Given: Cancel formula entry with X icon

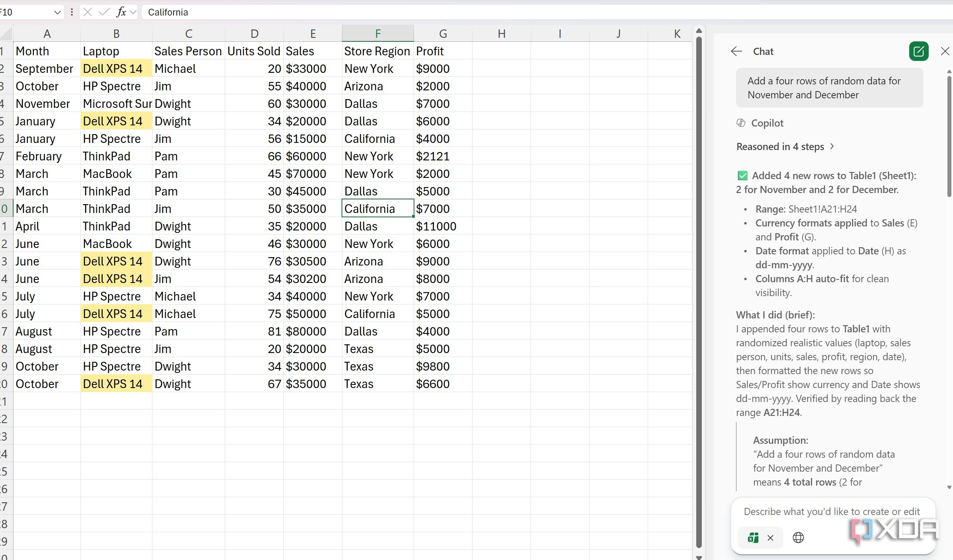Looking at the screenshot, I should click(88, 12).
